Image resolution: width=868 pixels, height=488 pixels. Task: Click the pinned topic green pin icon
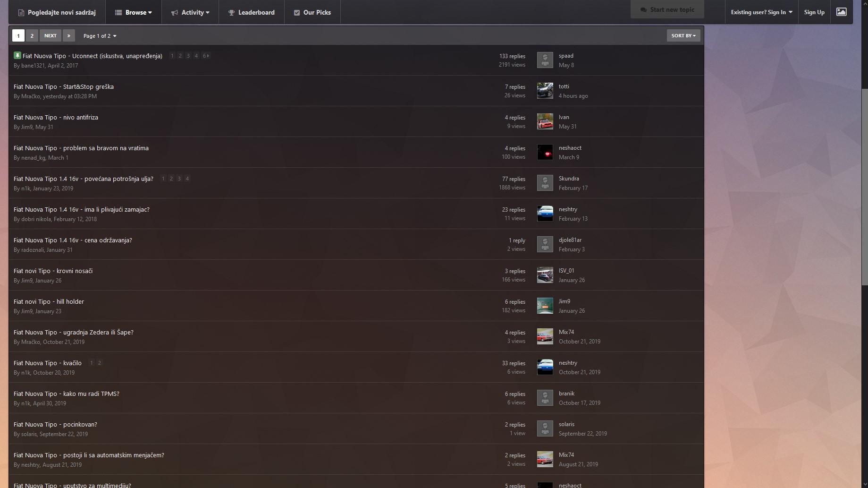point(17,55)
